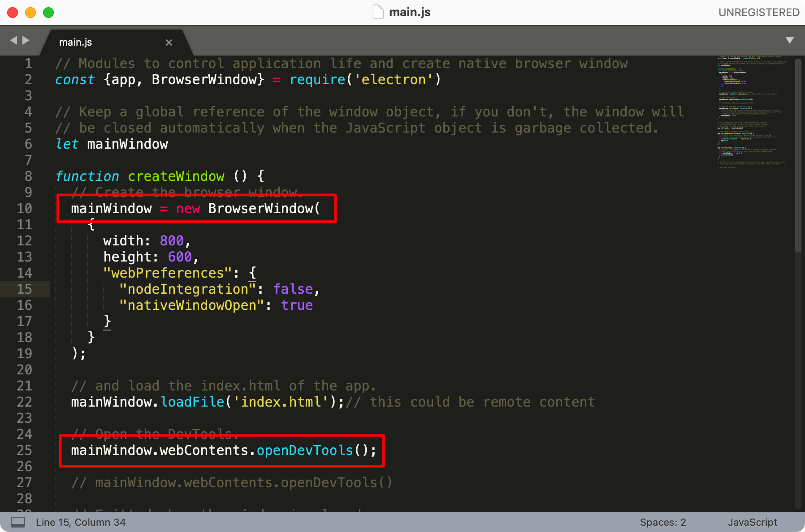The width and height of the screenshot is (805, 532).
Task: Click line number 25 in gutter
Action: click(25, 450)
